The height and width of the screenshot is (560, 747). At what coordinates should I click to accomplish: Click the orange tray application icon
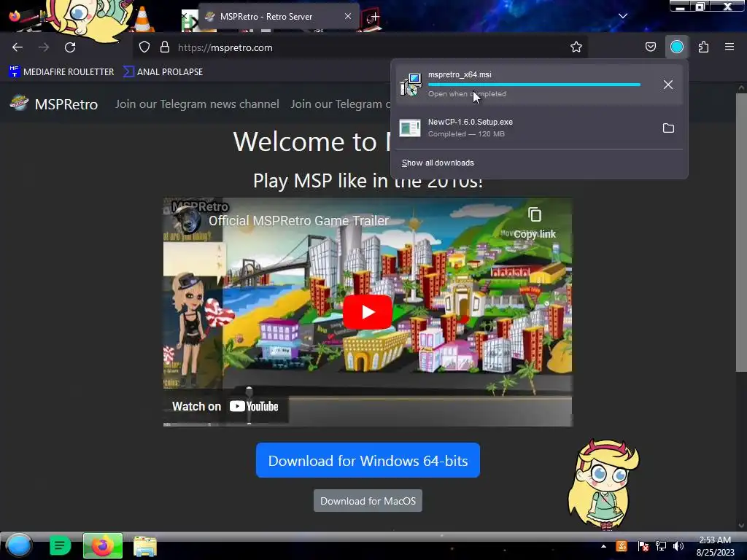[x=622, y=546]
